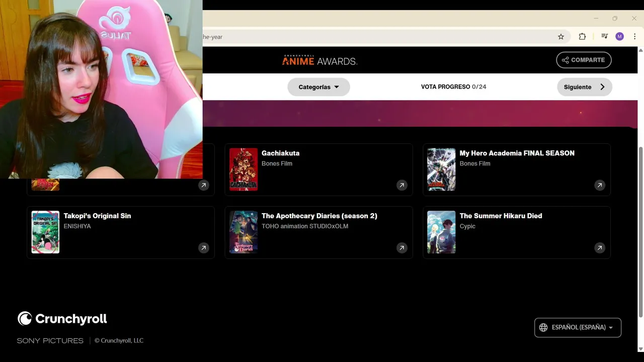The height and width of the screenshot is (362, 644).
Task: Open the purple M profile avatar
Action: click(x=619, y=37)
